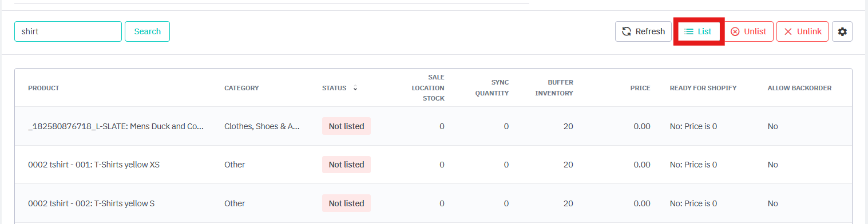Click the SALE LOCATION STOCK column header
This screenshot has width=868, height=224.
pos(429,87)
